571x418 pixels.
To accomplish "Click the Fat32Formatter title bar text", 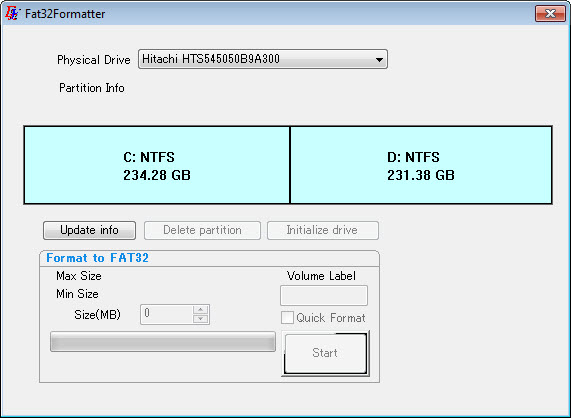I will (x=65, y=14).
